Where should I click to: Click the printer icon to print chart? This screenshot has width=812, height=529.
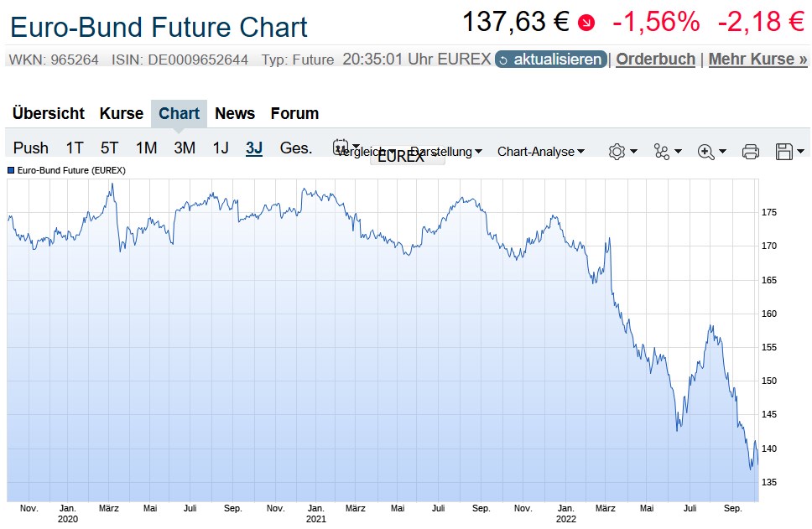pos(751,152)
